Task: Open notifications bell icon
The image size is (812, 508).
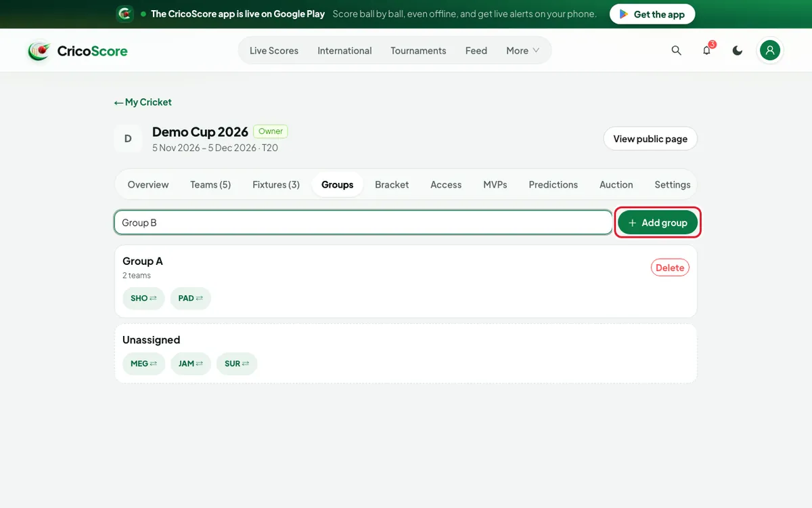Action: click(706, 51)
